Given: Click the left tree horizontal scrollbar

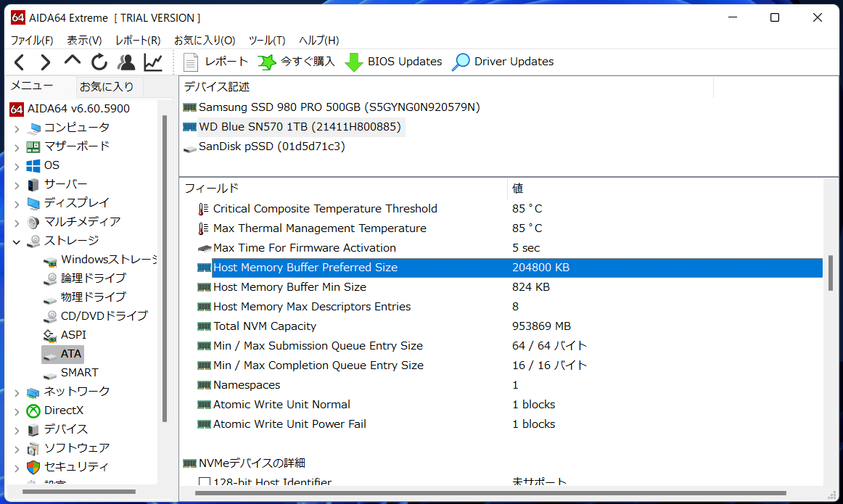Looking at the screenshot, I should click(79, 492).
